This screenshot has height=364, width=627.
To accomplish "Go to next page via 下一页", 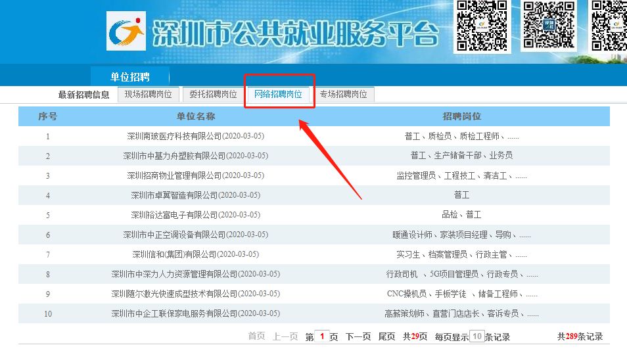I will point(358,337).
